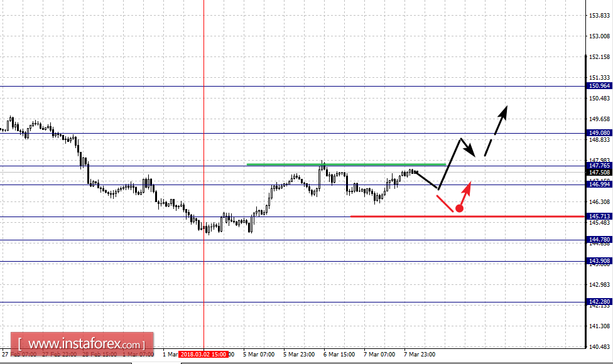
Task: Toggle the 149.080 price level marker
Action: [x=597, y=132]
